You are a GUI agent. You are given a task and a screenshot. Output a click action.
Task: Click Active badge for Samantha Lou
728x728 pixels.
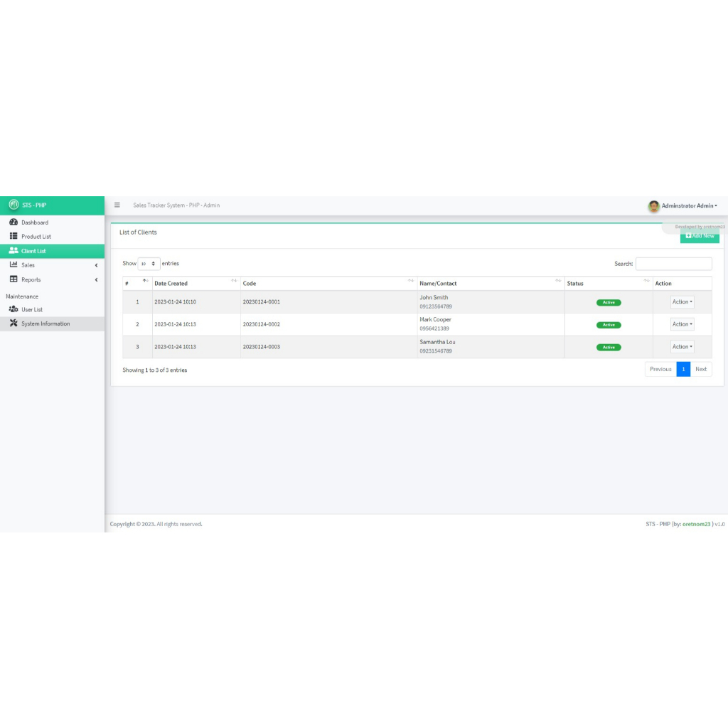click(609, 347)
